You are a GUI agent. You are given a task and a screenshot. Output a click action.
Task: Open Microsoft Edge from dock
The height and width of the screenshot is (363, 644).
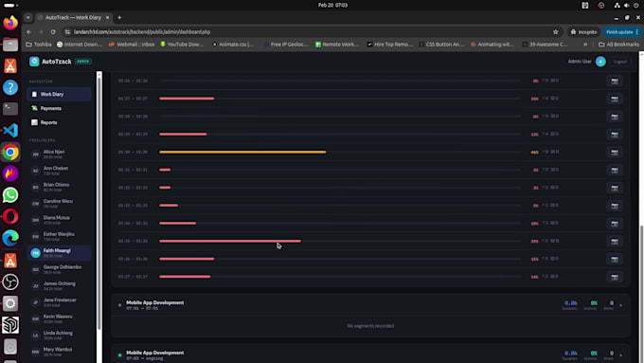[10, 238]
